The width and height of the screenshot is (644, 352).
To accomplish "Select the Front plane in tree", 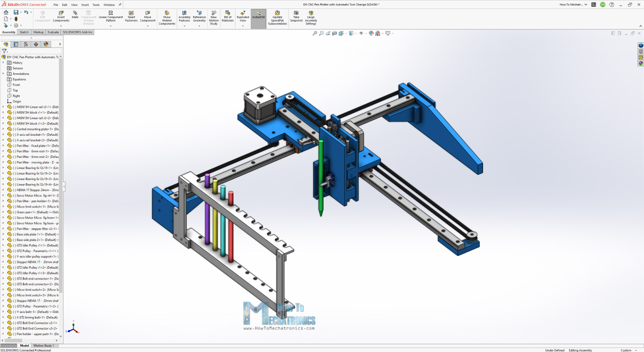I will (x=16, y=85).
